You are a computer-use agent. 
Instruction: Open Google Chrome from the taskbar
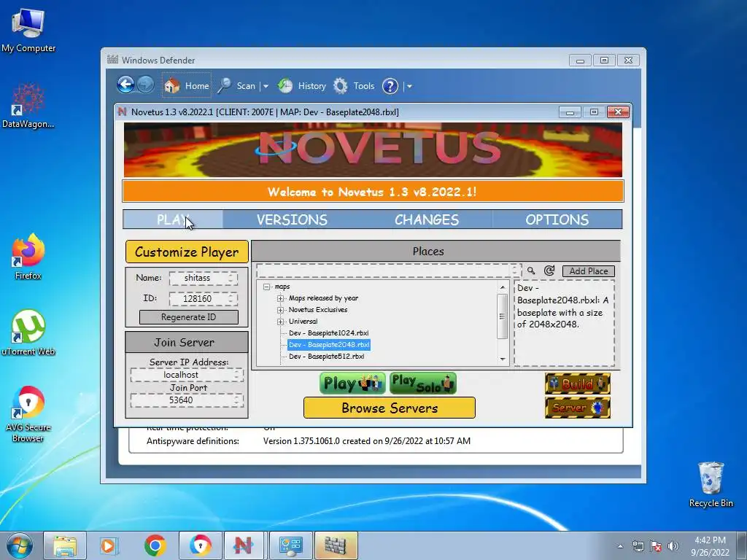coord(155,545)
